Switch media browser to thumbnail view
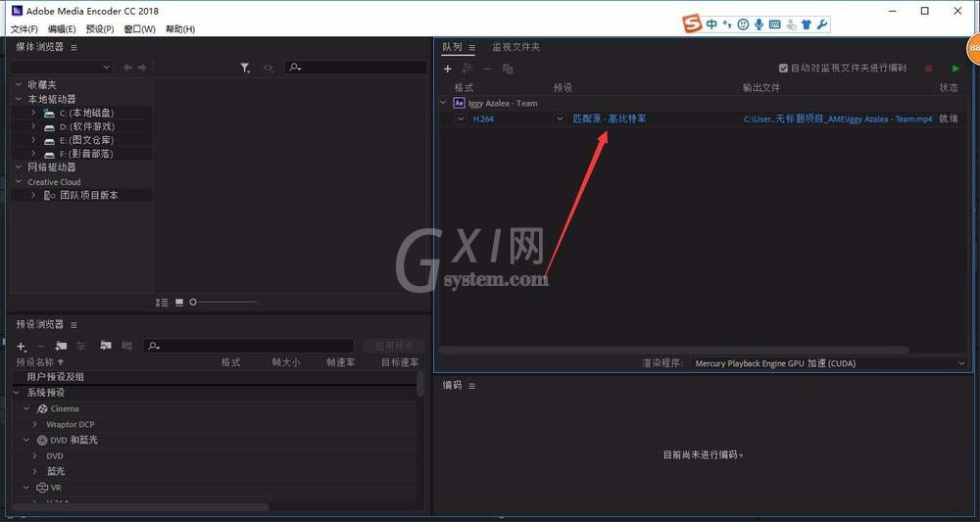The width and height of the screenshot is (980, 522). tap(179, 303)
